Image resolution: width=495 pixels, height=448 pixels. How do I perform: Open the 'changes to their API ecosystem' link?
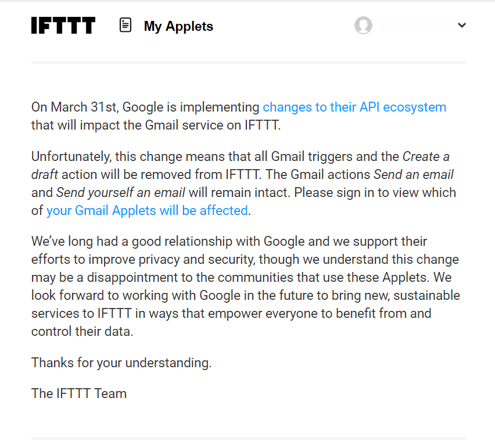click(354, 107)
